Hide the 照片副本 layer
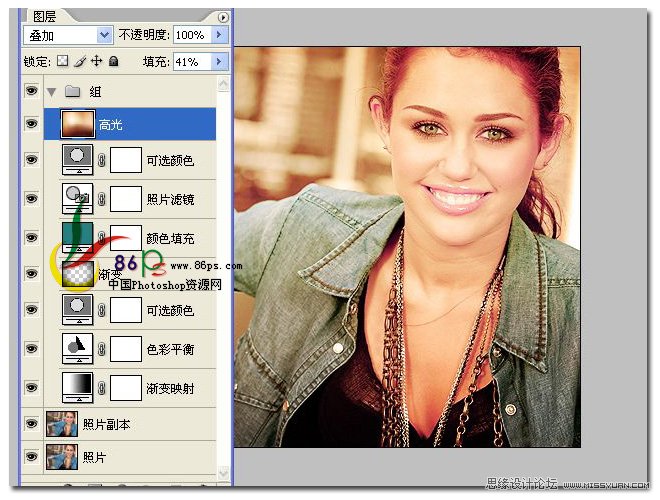This screenshot has width=660, height=500. pyautogui.click(x=32, y=423)
